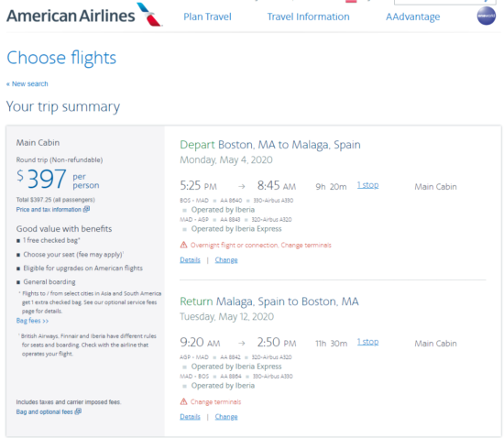The height and width of the screenshot is (438, 504).
Task: Open Details for the return flight
Action: coord(190,417)
